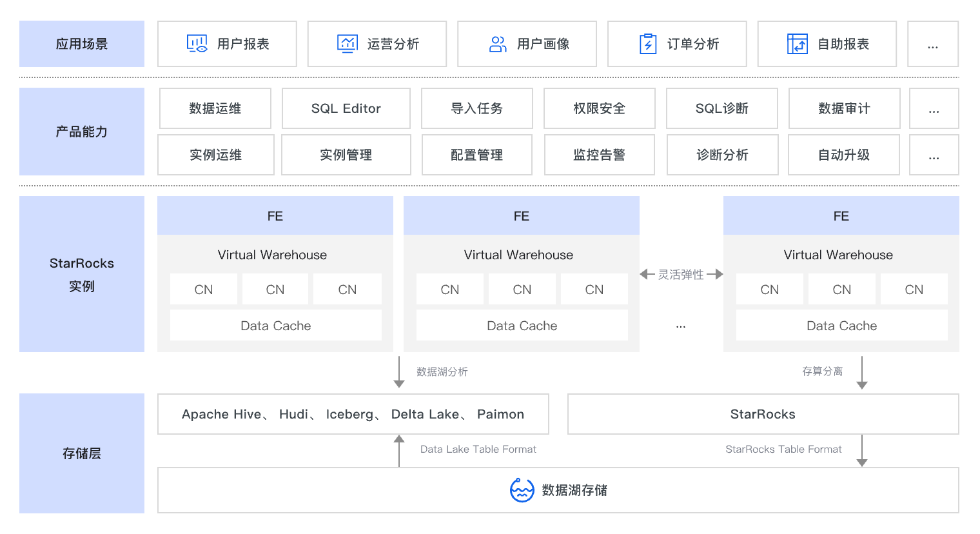Open the Apache Hive storage link
Screen dimensions: 980x534
point(222,414)
